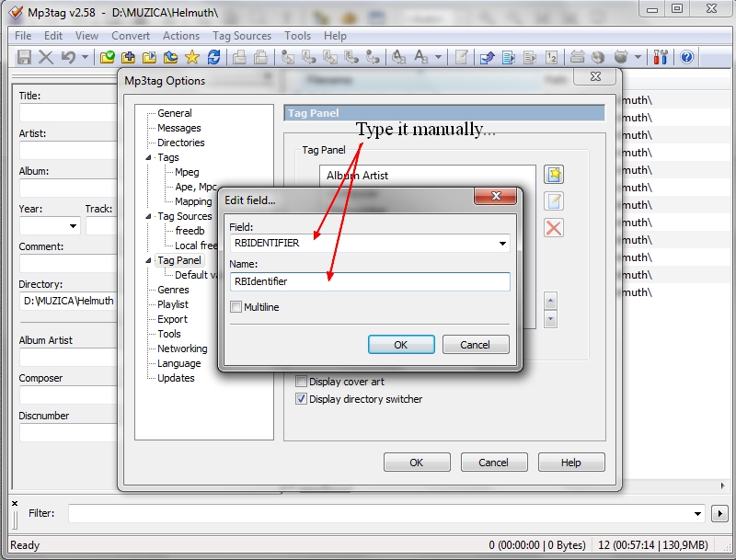This screenshot has width=736, height=560.
Task: Click the Autonumbering wizard icon
Action: (551, 57)
